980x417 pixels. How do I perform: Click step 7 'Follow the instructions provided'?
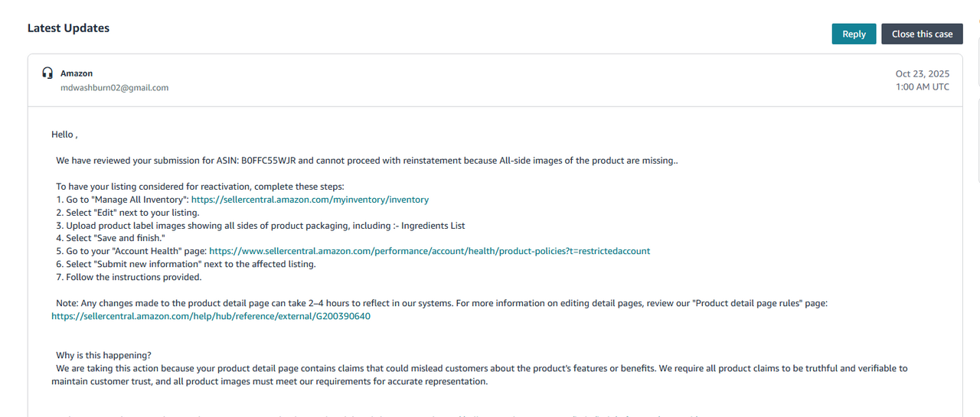[129, 277]
